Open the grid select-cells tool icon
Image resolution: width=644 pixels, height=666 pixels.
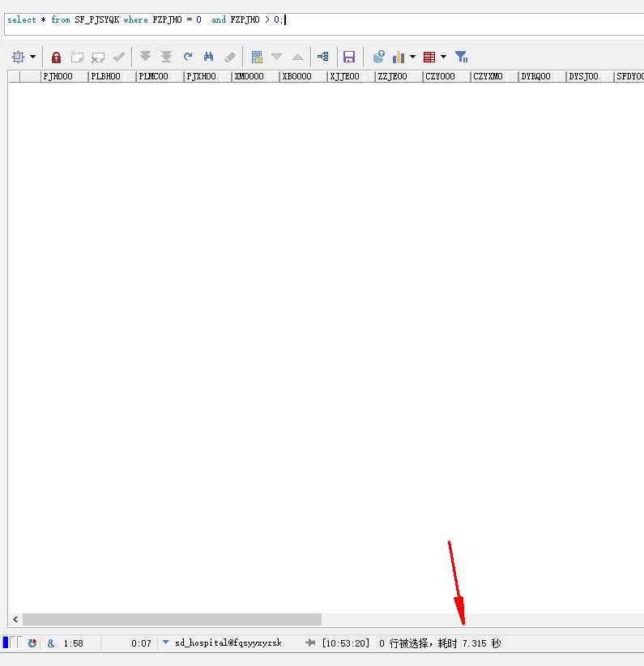(x=18, y=57)
